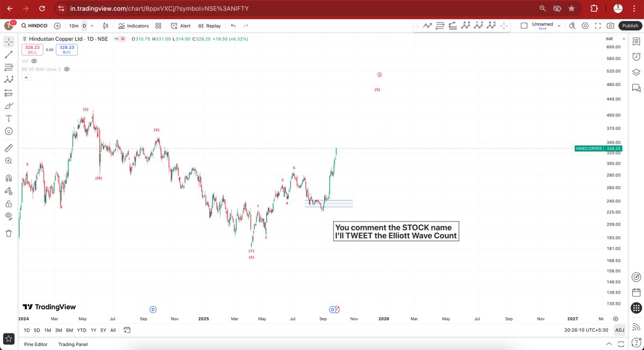644x350 pixels.
Task: Select the favorite horizontal lines tool
Action: [440, 25]
